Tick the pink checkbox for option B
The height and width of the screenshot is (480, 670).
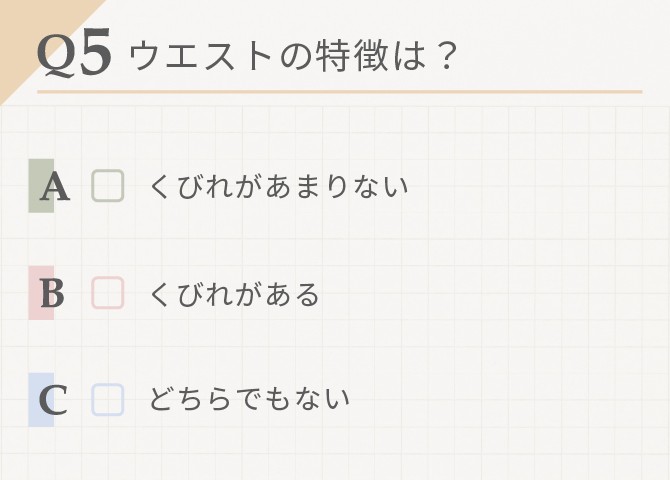coord(108,293)
